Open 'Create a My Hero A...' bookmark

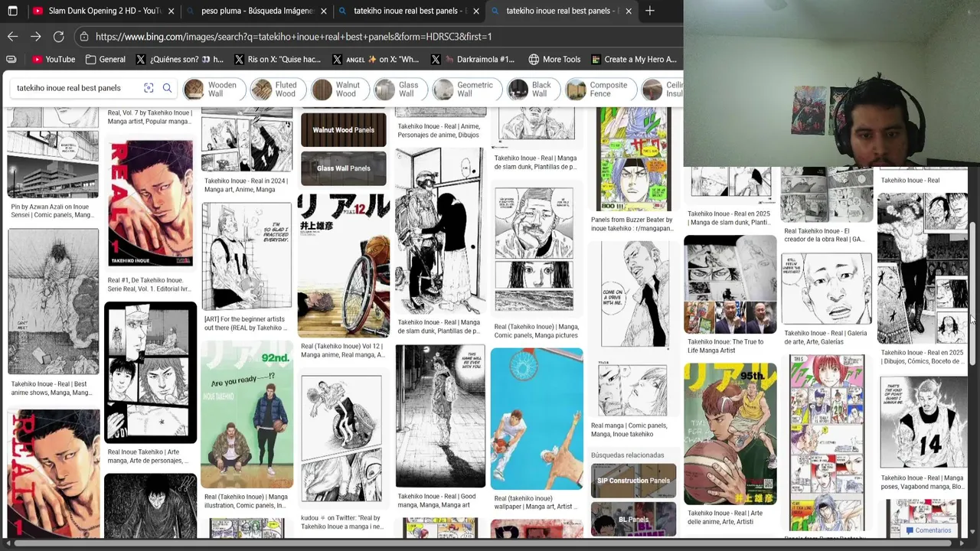[633, 59]
